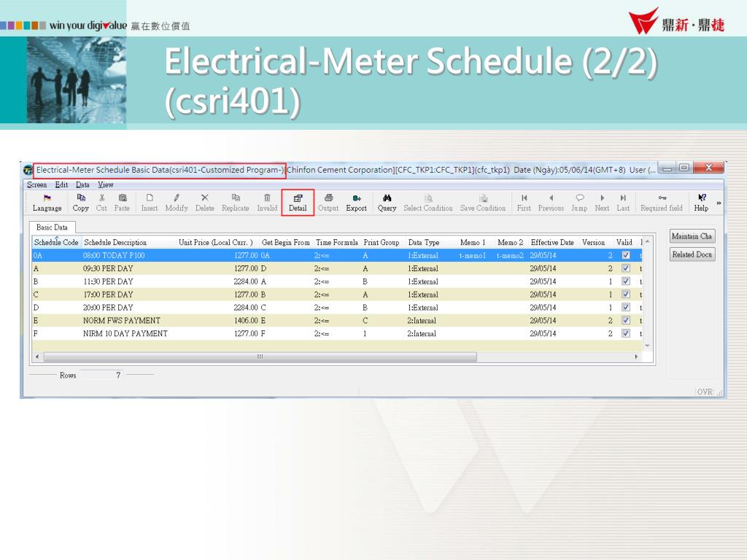This screenshot has width=747, height=560.
Task: Open Help from the toolbar
Action: [701, 203]
